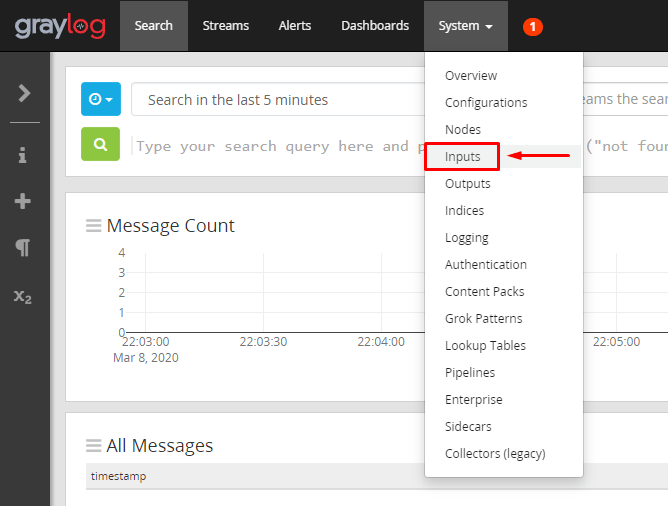Click the red notification badge
This screenshot has height=506, width=668.
pos(533,26)
